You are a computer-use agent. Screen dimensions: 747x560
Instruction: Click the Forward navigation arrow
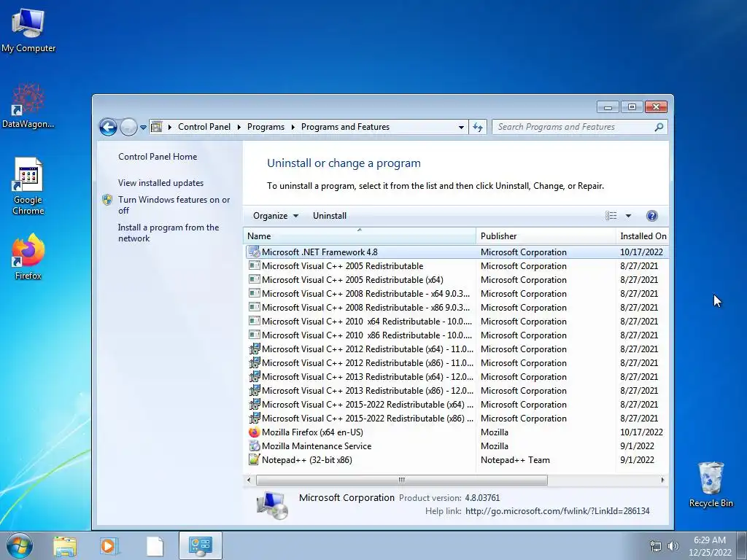[128, 127]
